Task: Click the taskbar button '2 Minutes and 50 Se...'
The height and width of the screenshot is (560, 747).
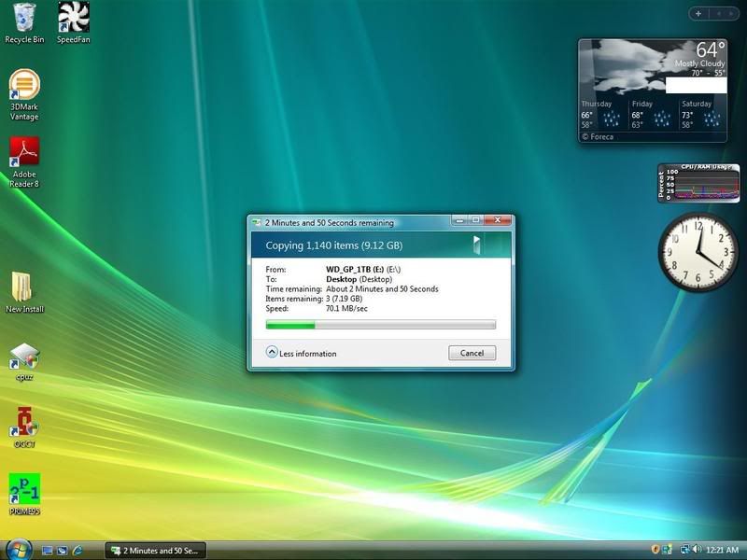Action: [155, 551]
